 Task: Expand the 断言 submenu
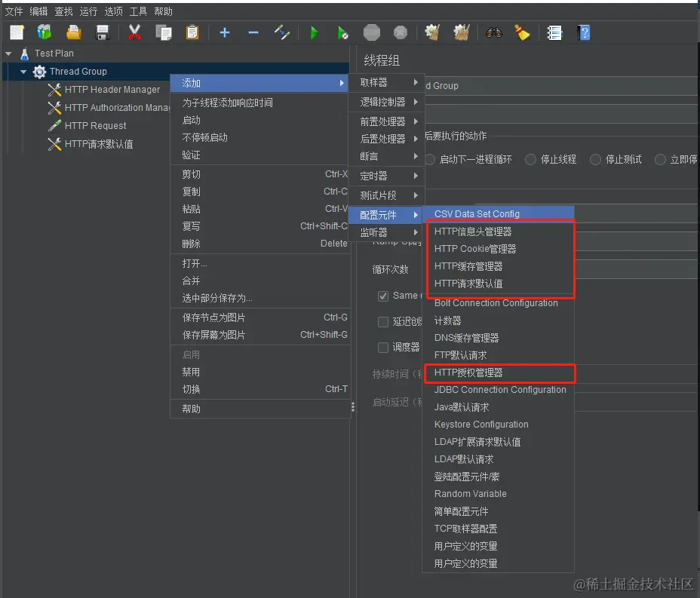[x=387, y=156]
